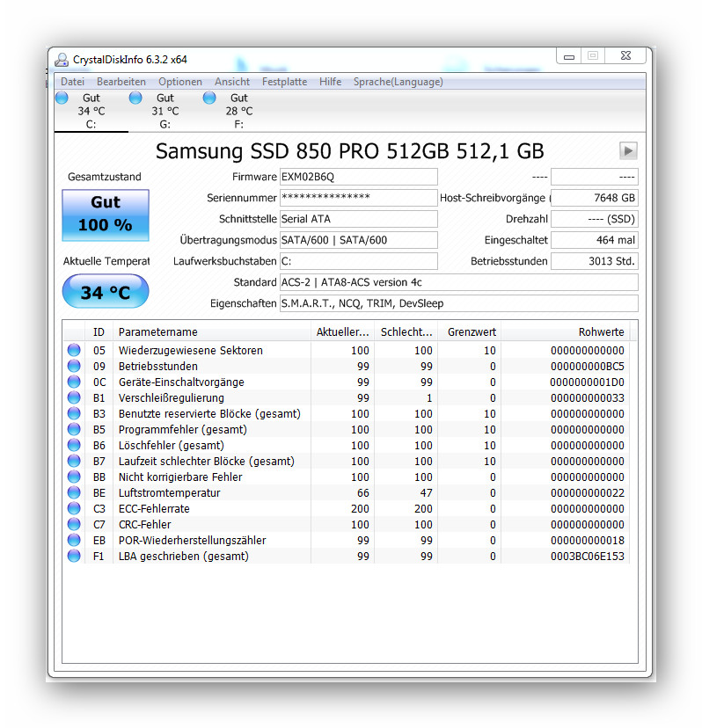The image size is (702, 728).
Task: Click the Eigenschaften field S.M.A.R.T., NCQ
Action: click(x=459, y=303)
